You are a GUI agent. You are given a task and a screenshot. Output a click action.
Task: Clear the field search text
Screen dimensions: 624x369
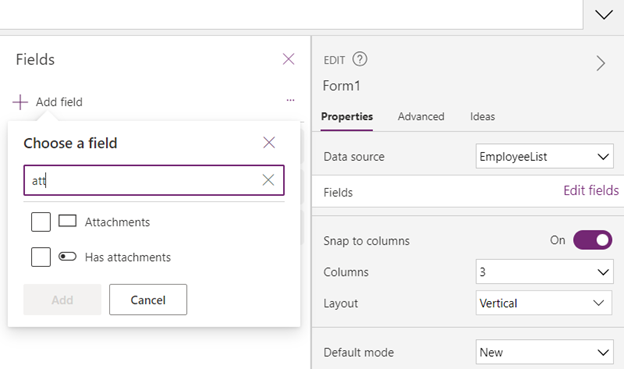coord(268,180)
